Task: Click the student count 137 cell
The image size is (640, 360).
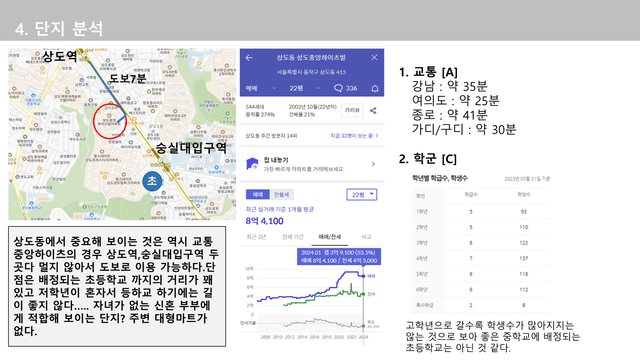Action: click(524, 258)
